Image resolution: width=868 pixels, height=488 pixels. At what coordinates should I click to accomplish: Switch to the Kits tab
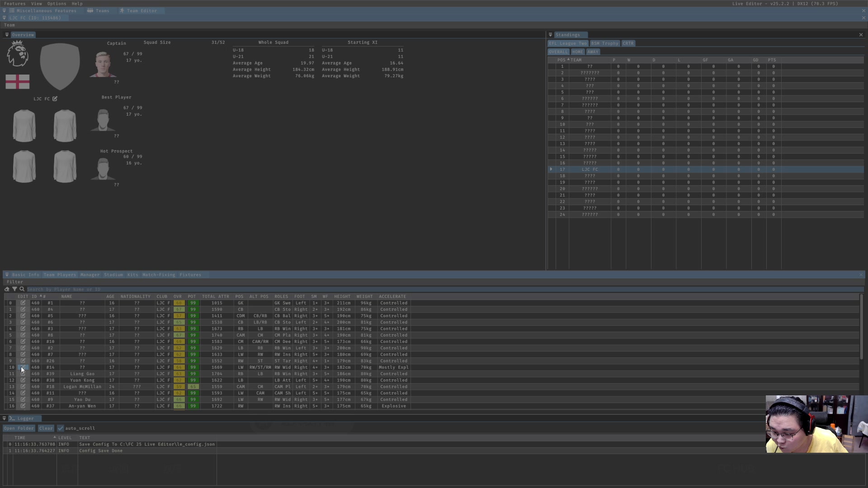point(132,275)
